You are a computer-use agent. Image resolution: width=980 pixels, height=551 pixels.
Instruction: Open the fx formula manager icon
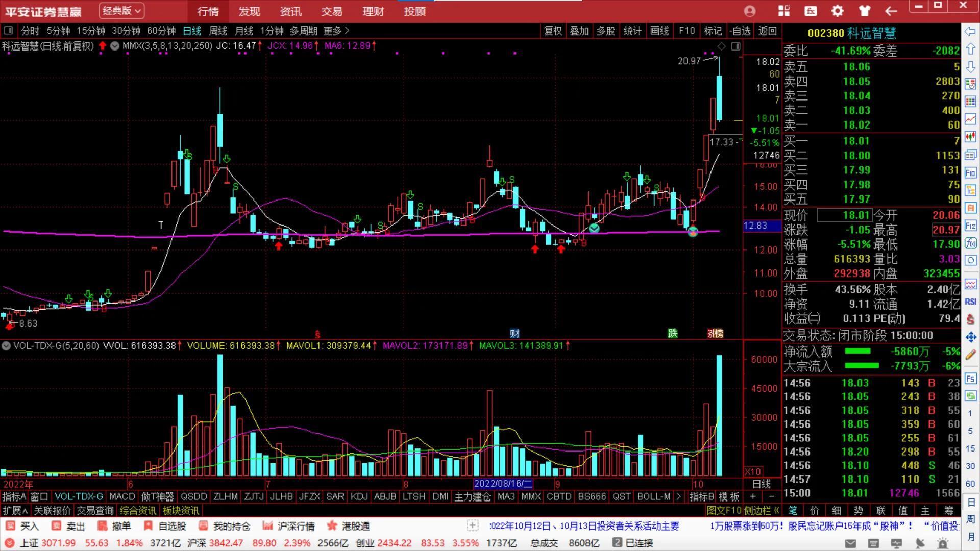[x=811, y=11]
